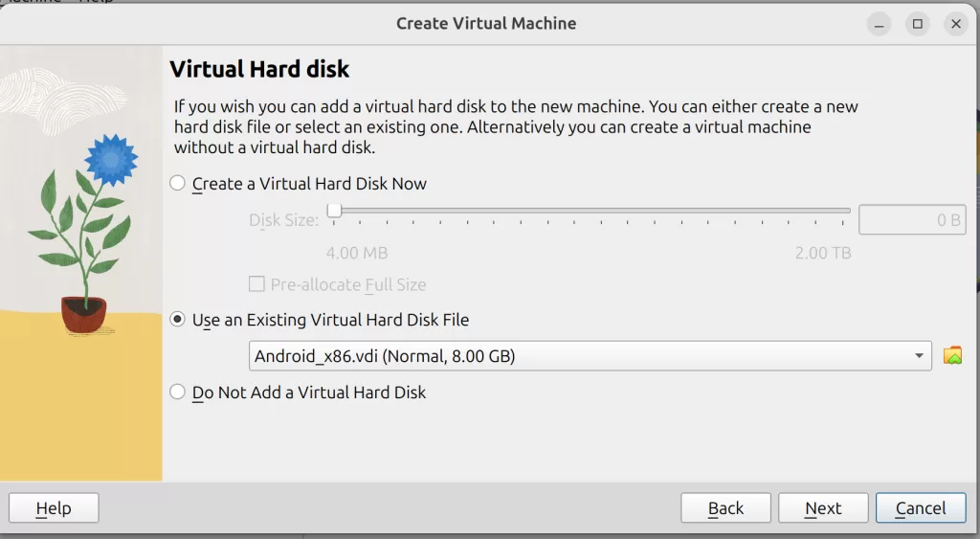The width and height of the screenshot is (980, 539).
Task: Choose Use an Existing Virtual Hard Disk File
Action: (x=178, y=320)
